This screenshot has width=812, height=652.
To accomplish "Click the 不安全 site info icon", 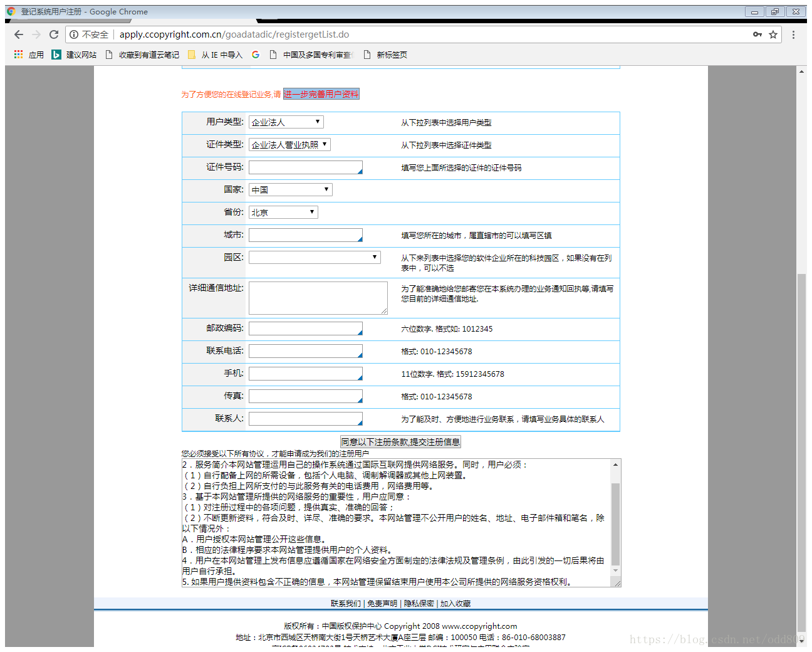I will pyautogui.click(x=75, y=34).
